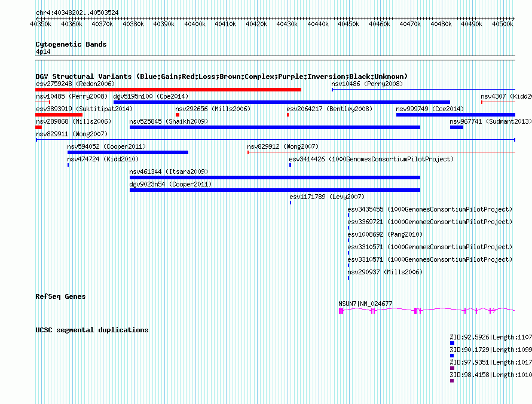Viewport: 532px width, 404px height.
Task: Select the %ID:90.1729 segmental duplication label
Action: (x=491, y=350)
